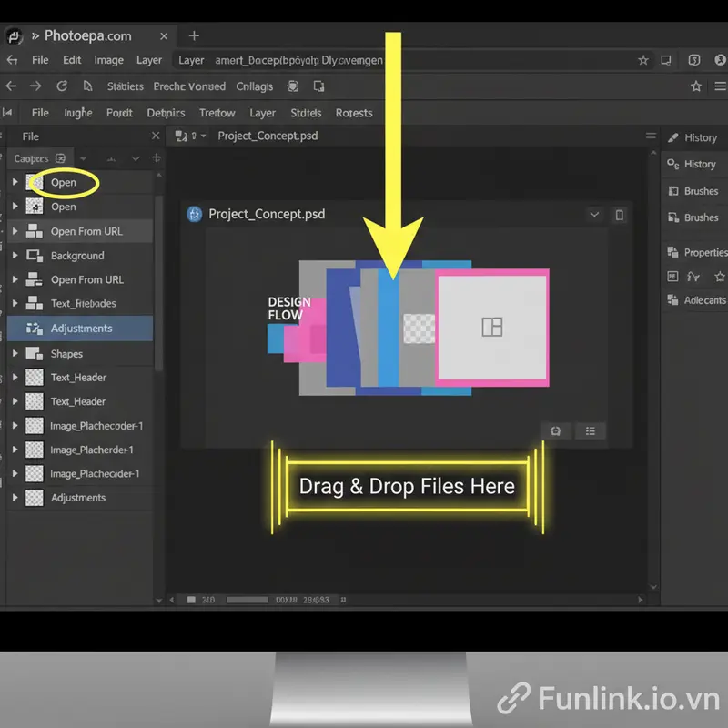Click the layout icon in pink-bordered square
Image resolution: width=728 pixels, height=728 pixels.
tap(491, 327)
